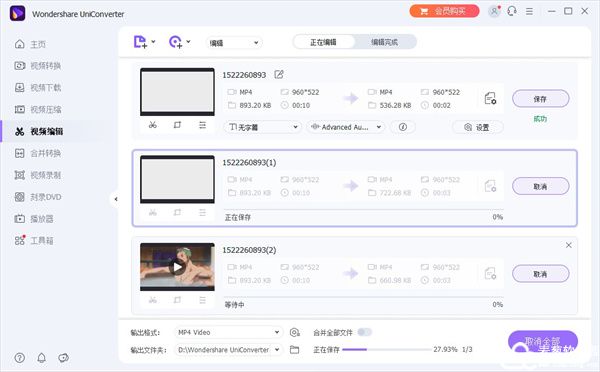Open the notifications bell icon
Screen dimensions: 600x372
pyautogui.click(x=41, y=358)
